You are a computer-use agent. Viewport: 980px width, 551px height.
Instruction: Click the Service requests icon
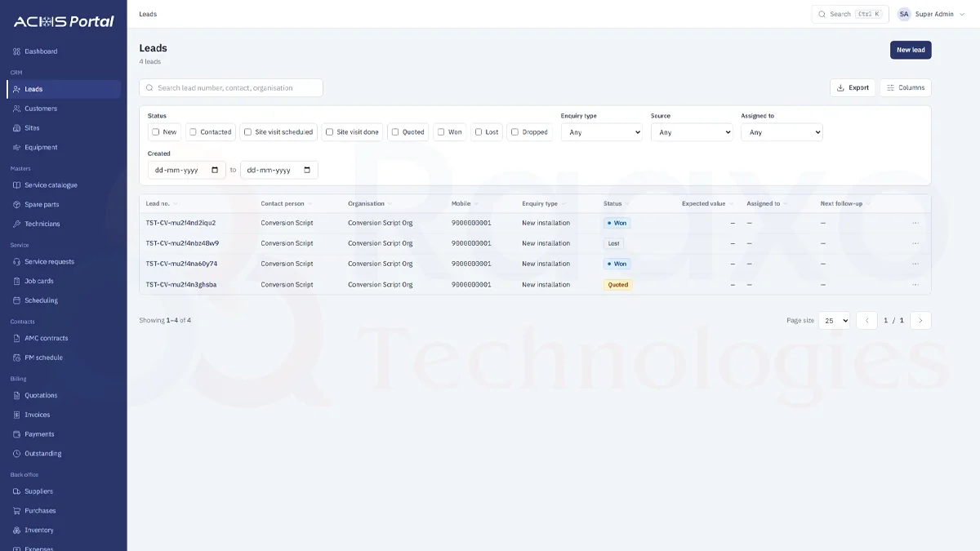click(x=16, y=262)
